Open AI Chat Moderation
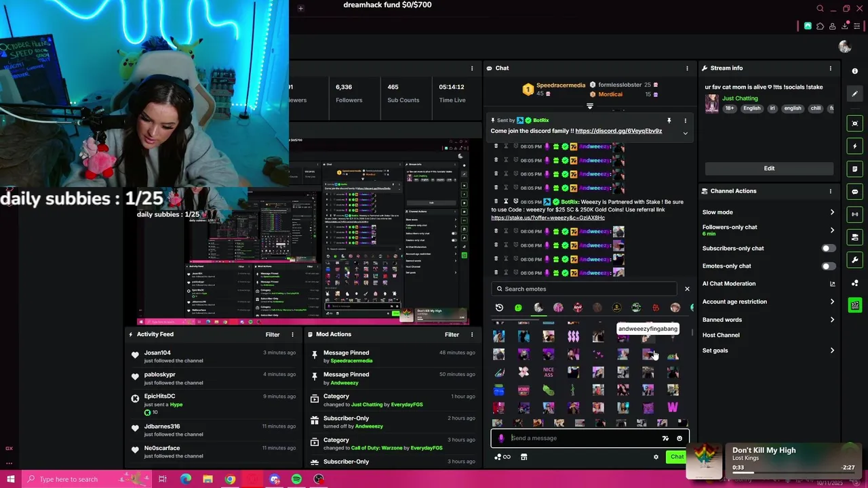868x488 pixels. click(x=768, y=284)
